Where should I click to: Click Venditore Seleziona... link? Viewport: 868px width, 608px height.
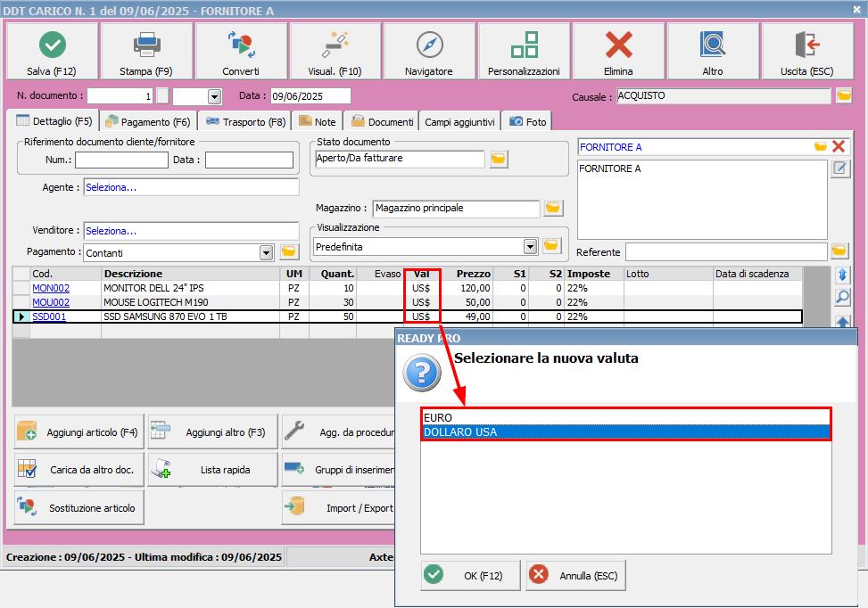point(111,231)
